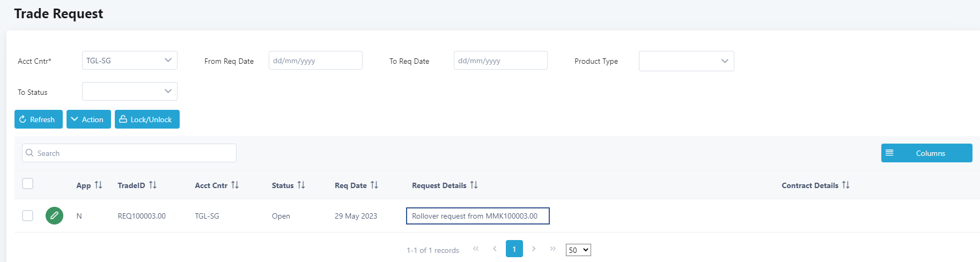Sort by Acct Cntr column arrows
Screen dimensions: 980x262
[x=235, y=185]
